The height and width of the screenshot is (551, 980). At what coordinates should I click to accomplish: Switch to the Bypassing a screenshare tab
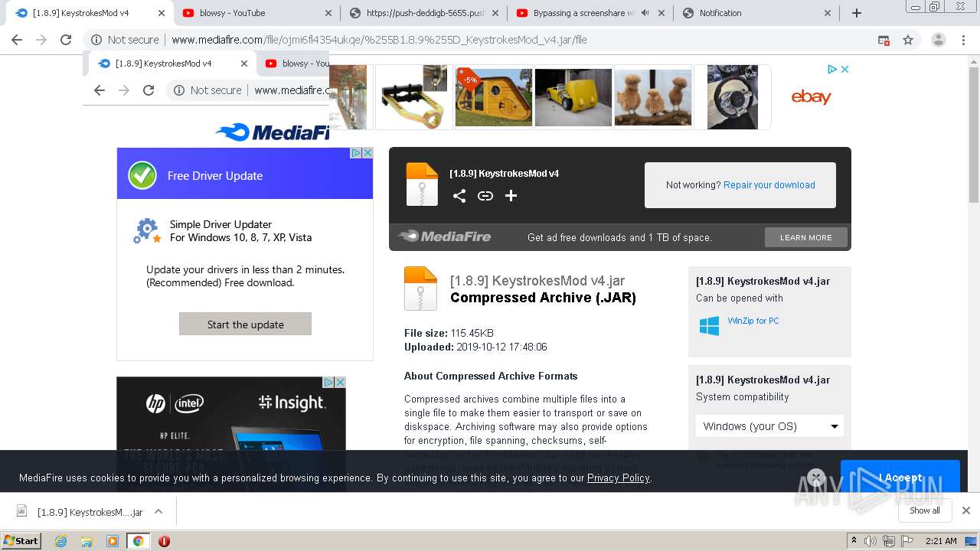pyautogui.click(x=590, y=13)
